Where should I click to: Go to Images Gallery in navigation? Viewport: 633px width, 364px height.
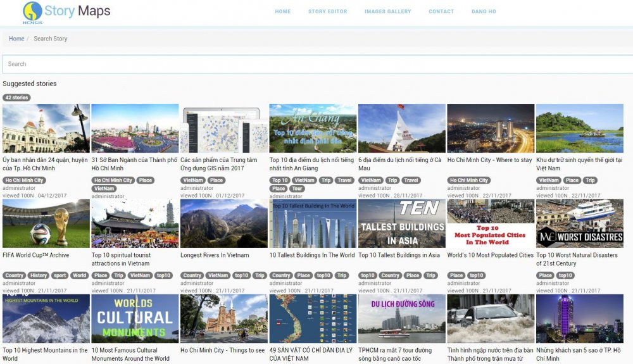(387, 11)
